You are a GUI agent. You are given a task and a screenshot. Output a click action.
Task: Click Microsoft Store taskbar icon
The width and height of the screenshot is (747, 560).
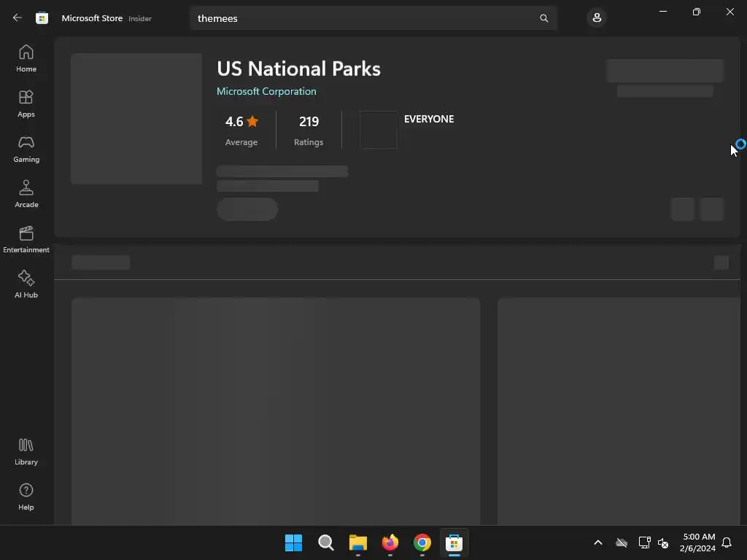tap(454, 542)
